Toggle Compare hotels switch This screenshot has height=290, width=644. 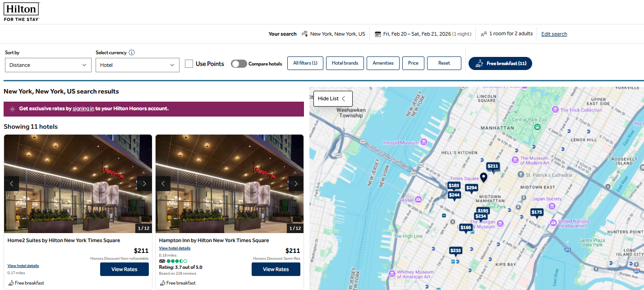(x=239, y=64)
